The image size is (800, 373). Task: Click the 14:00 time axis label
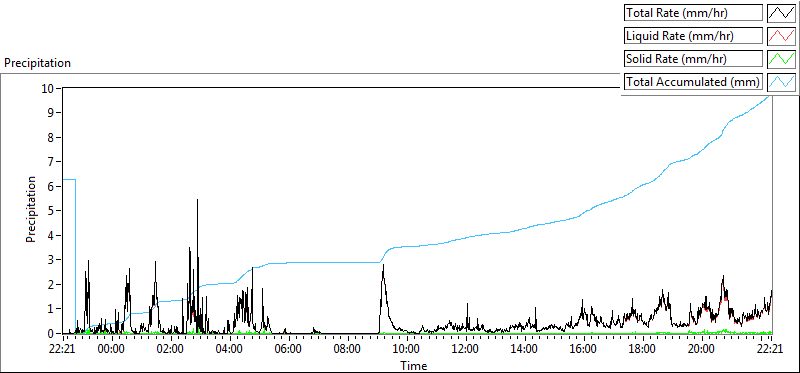pyautogui.click(x=525, y=350)
